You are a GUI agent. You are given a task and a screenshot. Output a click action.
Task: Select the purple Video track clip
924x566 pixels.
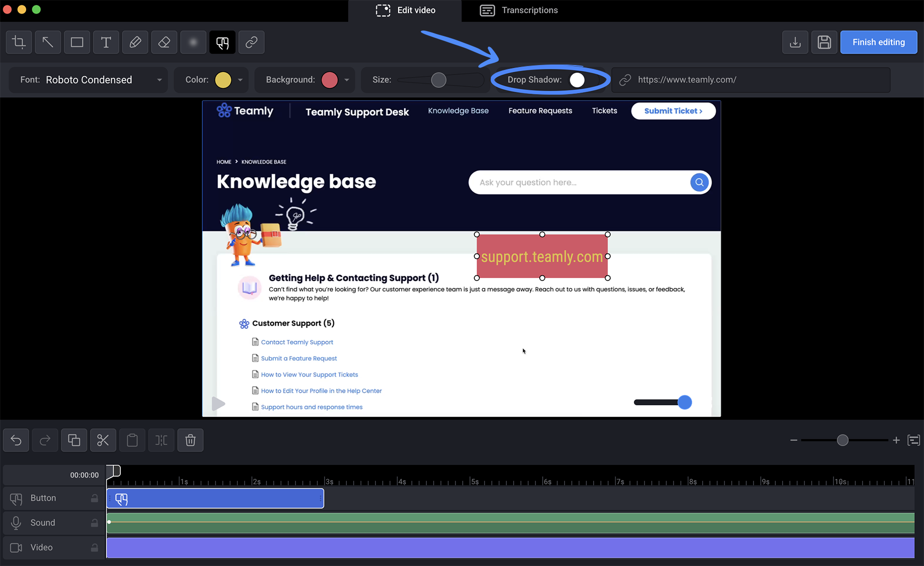pyautogui.click(x=510, y=548)
